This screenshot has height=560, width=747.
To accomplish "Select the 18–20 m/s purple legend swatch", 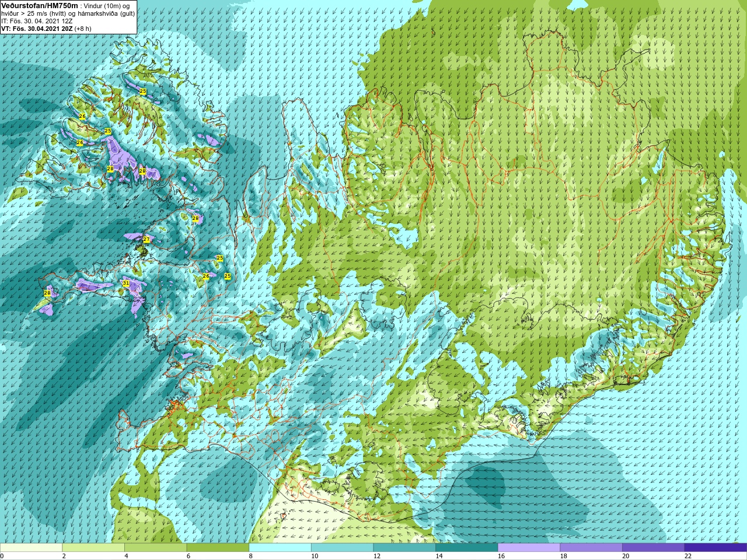I will tap(591, 548).
